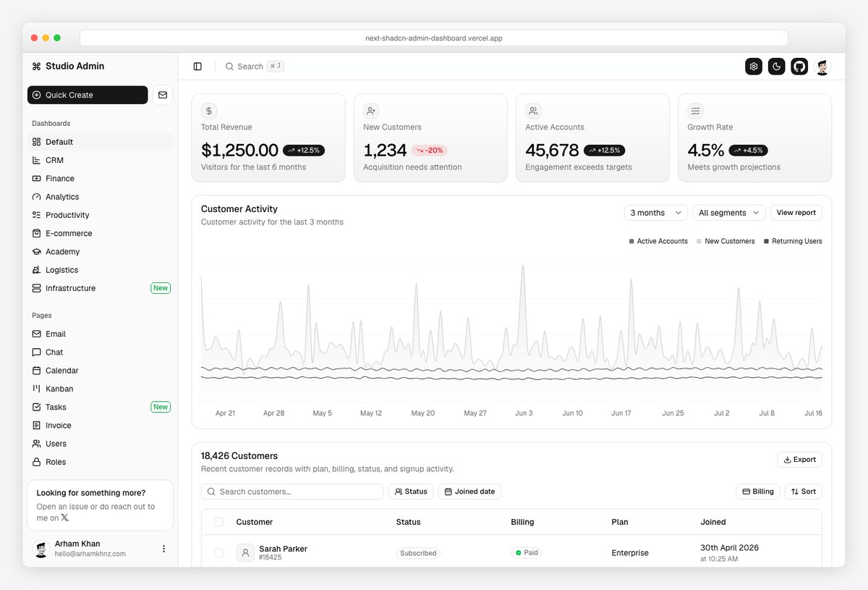Click the Customer column header
This screenshot has height=590, width=868.
pyautogui.click(x=254, y=522)
